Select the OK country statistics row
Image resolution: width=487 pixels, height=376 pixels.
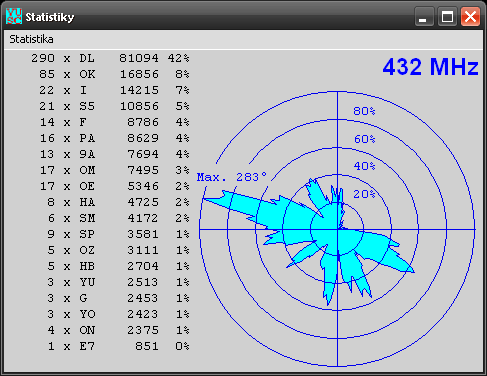click(114, 74)
